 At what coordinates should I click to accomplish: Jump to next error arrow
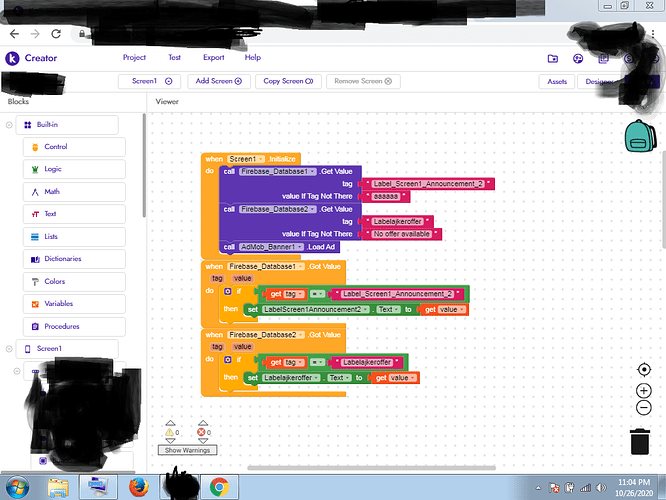click(203, 441)
